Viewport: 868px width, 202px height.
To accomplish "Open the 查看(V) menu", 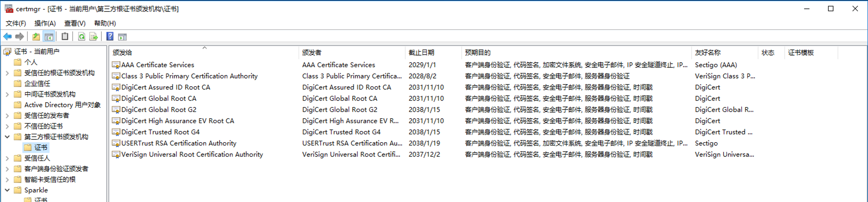I will (75, 23).
